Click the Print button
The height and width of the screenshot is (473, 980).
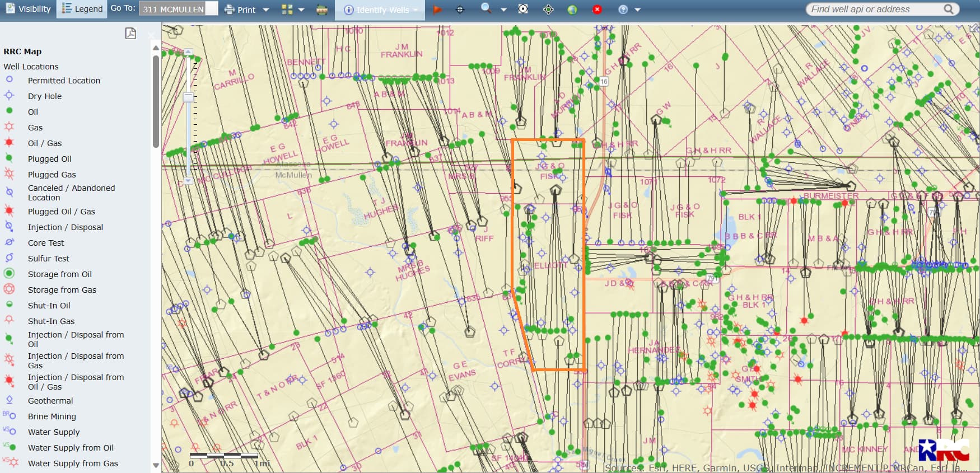[x=240, y=10]
